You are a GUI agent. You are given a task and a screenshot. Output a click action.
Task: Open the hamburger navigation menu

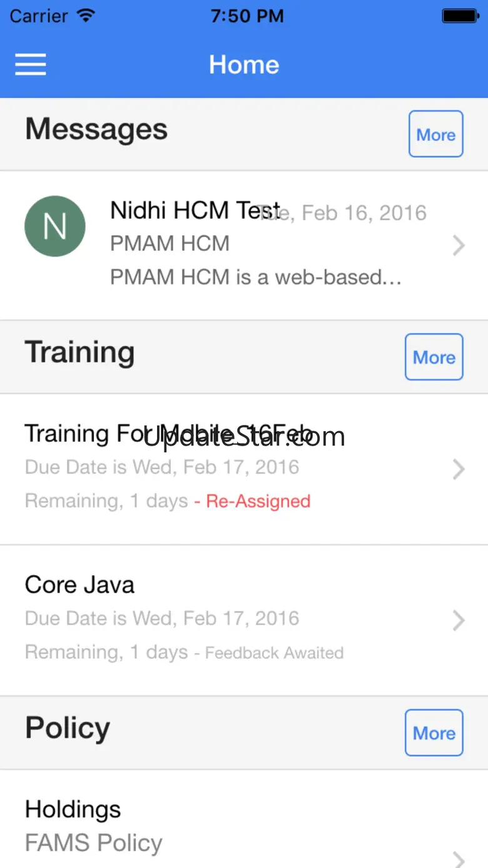pos(31,64)
